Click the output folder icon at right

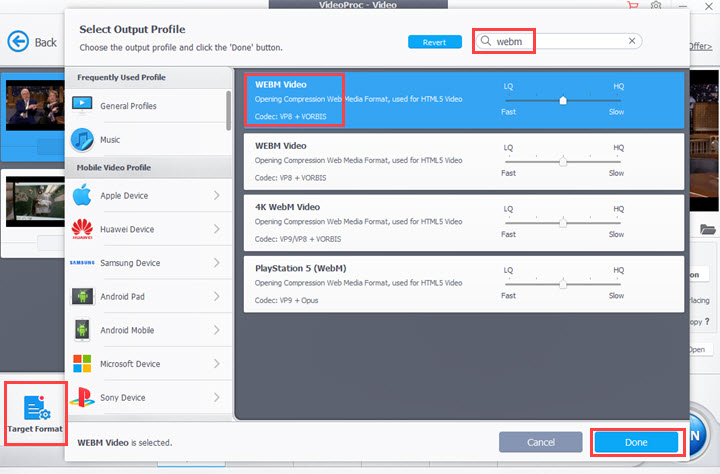point(708,229)
